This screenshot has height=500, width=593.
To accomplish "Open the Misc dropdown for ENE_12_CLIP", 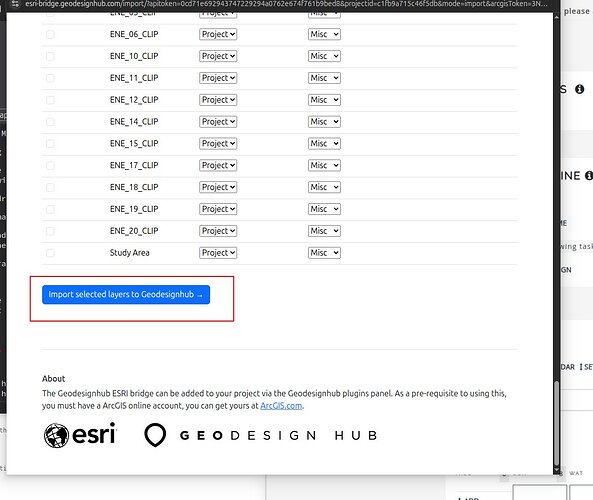I will [x=324, y=100].
